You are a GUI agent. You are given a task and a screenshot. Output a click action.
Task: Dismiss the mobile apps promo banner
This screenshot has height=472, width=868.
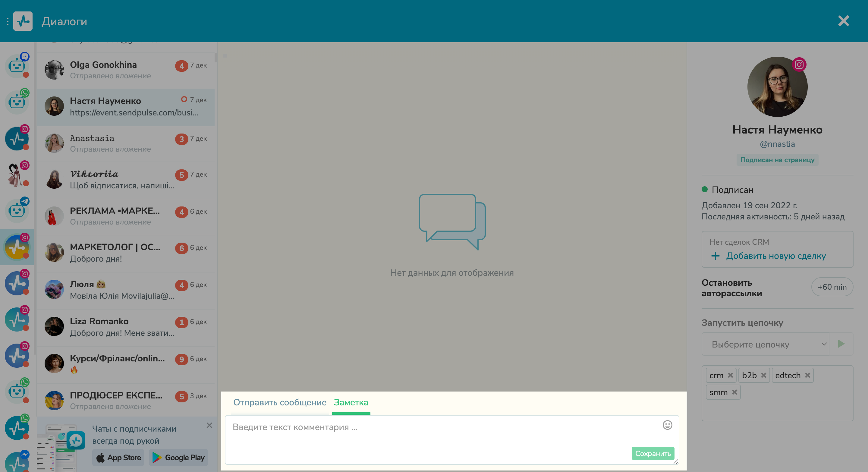click(209, 425)
